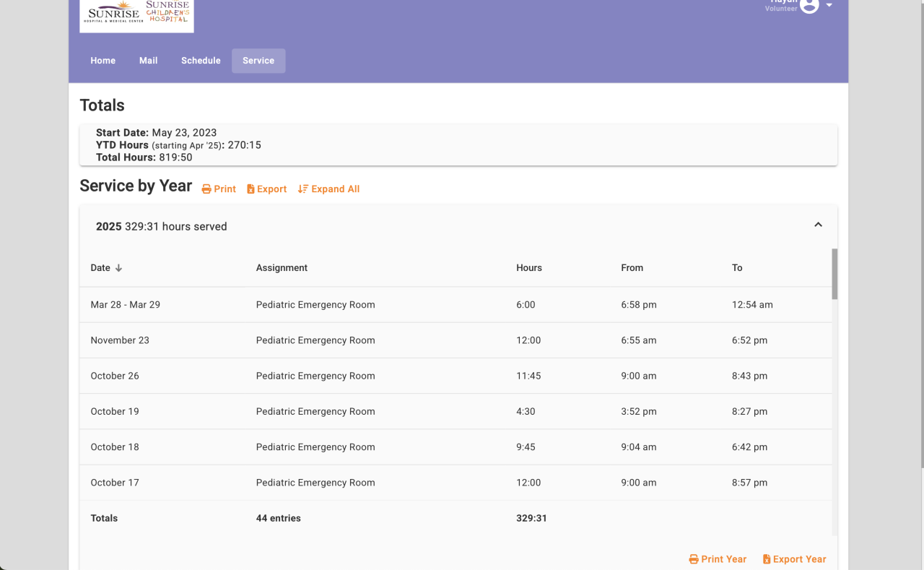Screen dimensions: 924x570
Task: Click the YTD Hours 270:15 line
Action: (179, 145)
